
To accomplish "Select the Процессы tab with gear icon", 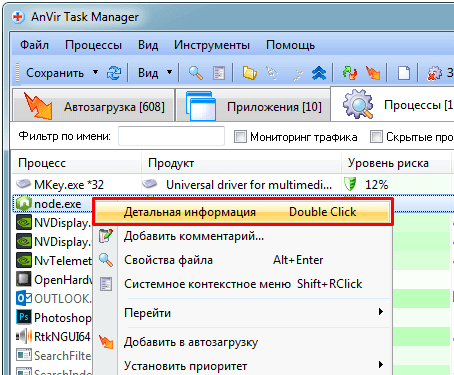I will pyautogui.click(x=392, y=104).
